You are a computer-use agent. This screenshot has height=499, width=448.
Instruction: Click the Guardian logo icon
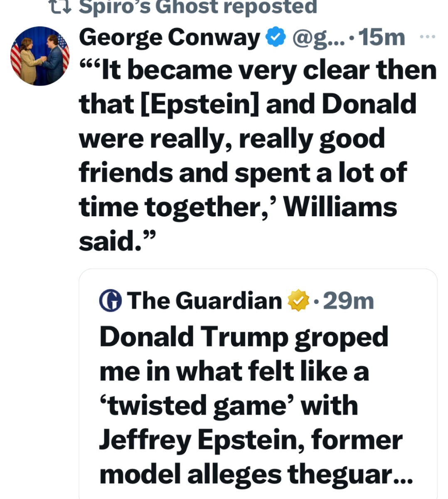tap(111, 301)
